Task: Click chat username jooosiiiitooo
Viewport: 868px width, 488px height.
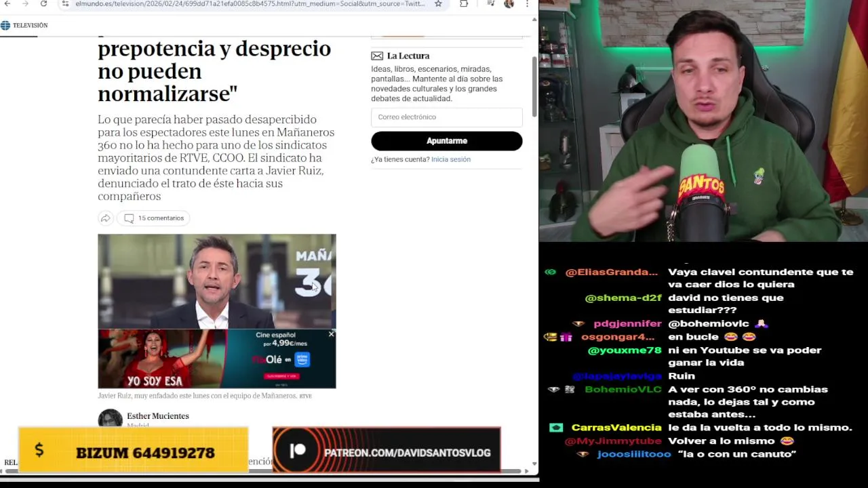Action: pos(634,454)
